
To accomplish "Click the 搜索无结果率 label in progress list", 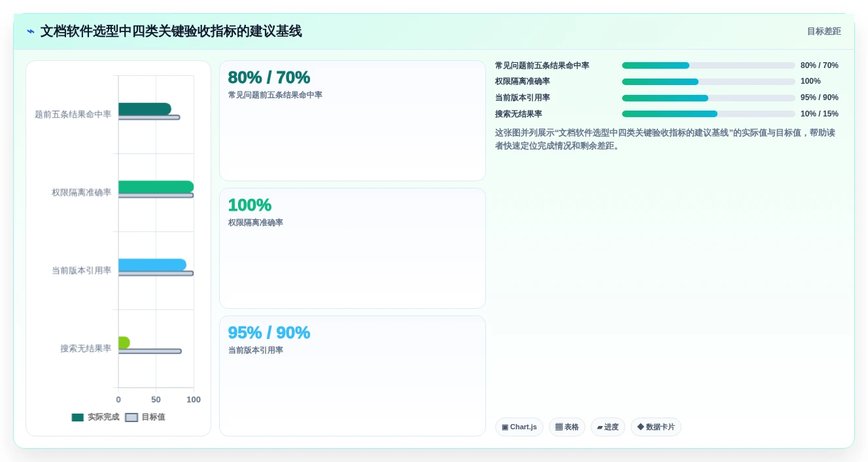I will [519, 114].
